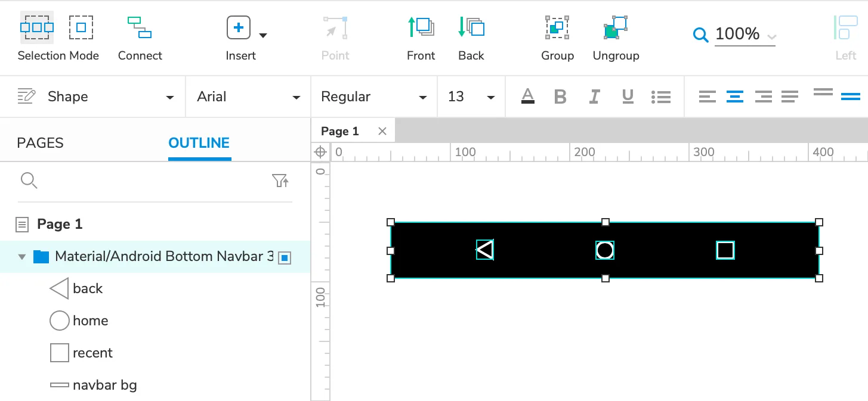Toggle bold text formatting
The image size is (868, 401).
560,97
